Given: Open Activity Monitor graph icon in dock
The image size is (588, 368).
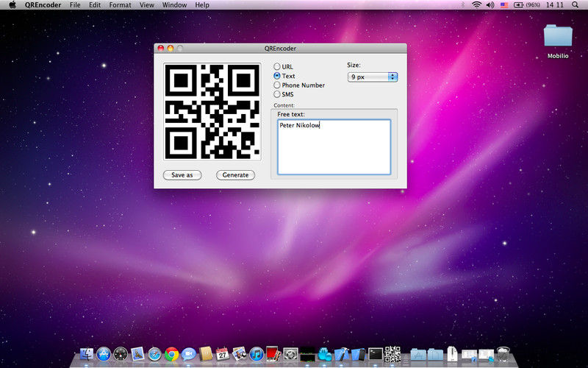Looking at the screenshot, I should click(307, 354).
